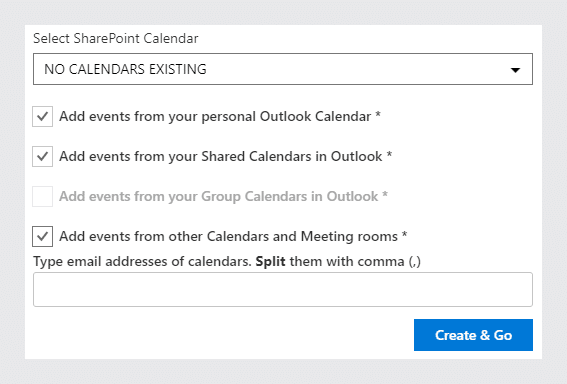Screen dimensions: 567x384
Task: Click the 'Select SharePoint Calendar' label
Action: pos(116,38)
